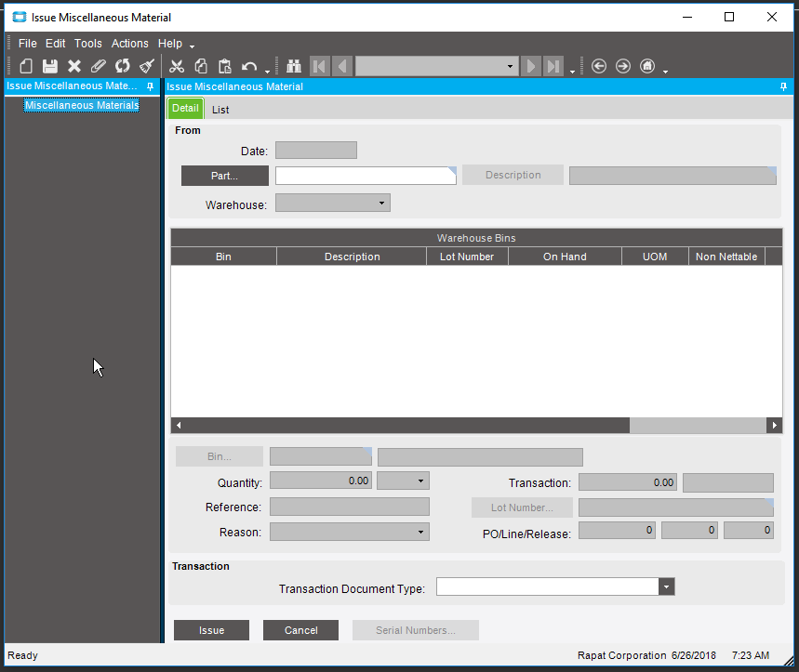This screenshot has height=672, width=799.
Task: Click the Search binoculars icon
Action: click(294, 66)
